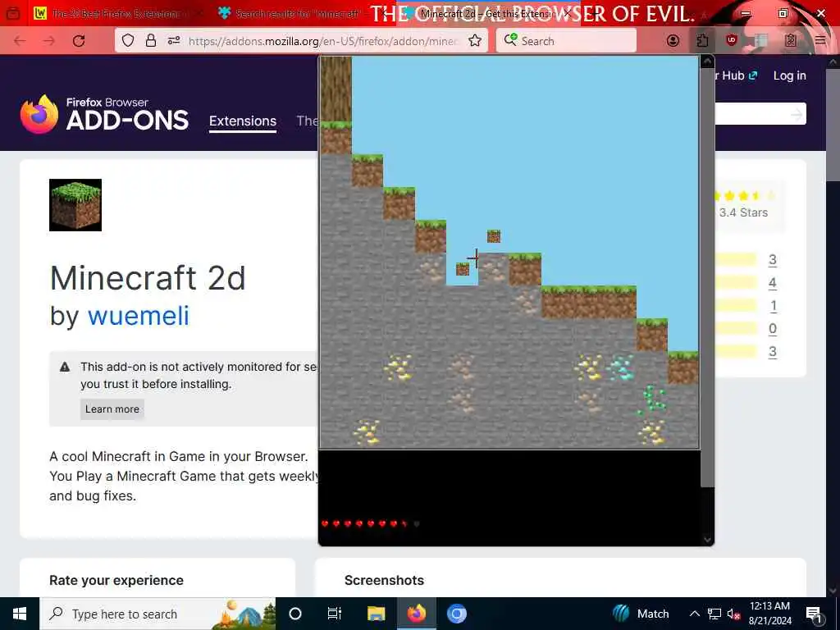Click the Log in link
The image size is (840, 630).
point(790,75)
